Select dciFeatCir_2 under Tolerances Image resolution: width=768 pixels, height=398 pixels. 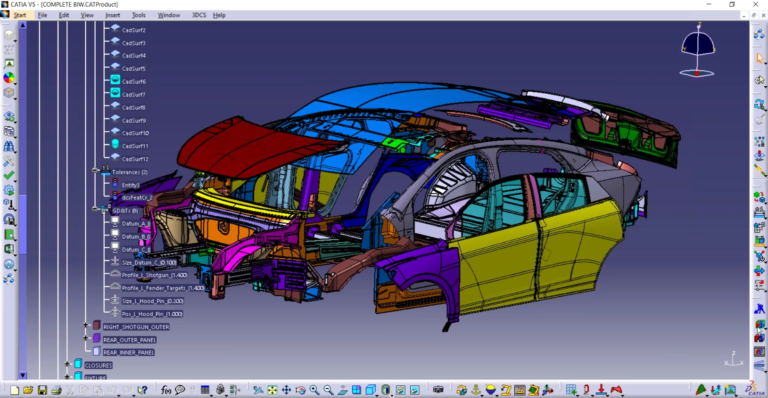click(x=137, y=198)
